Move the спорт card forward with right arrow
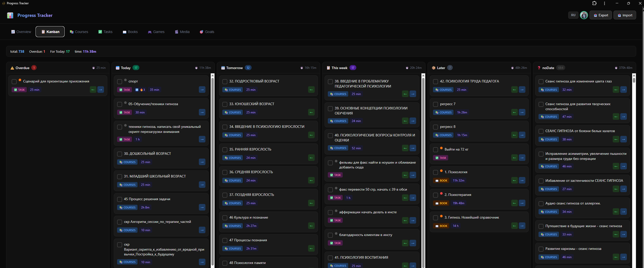This screenshot has height=268, width=644. [x=202, y=90]
